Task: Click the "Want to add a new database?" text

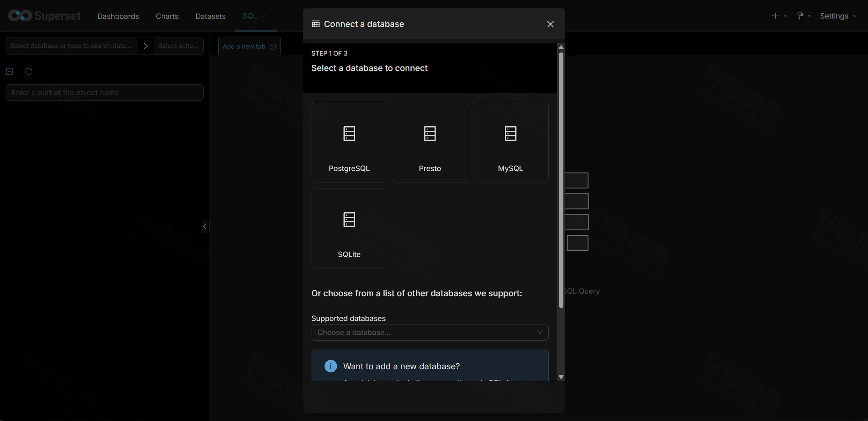Action: pyautogui.click(x=401, y=366)
